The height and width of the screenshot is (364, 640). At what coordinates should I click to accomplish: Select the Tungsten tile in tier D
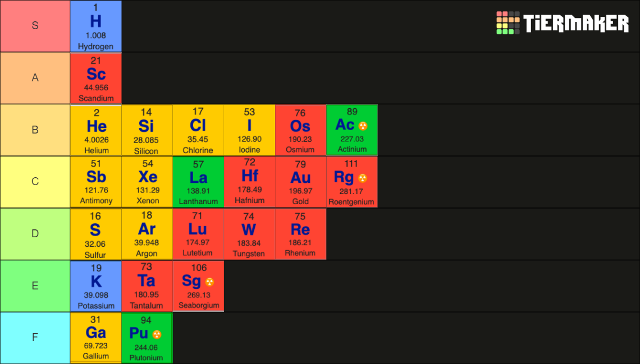[x=249, y=234]
